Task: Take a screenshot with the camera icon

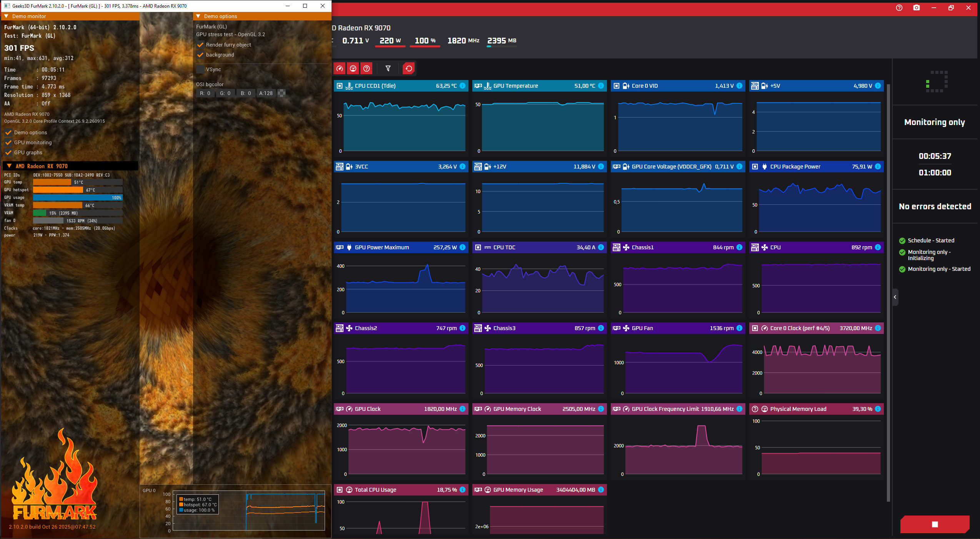Action: coord(917,8)
